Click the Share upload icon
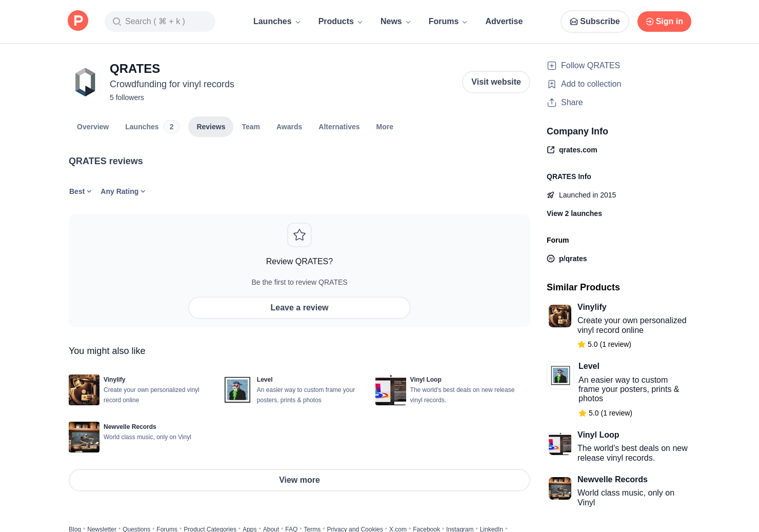The height and width of the screenshot is (532, 759). pos(552,103)
